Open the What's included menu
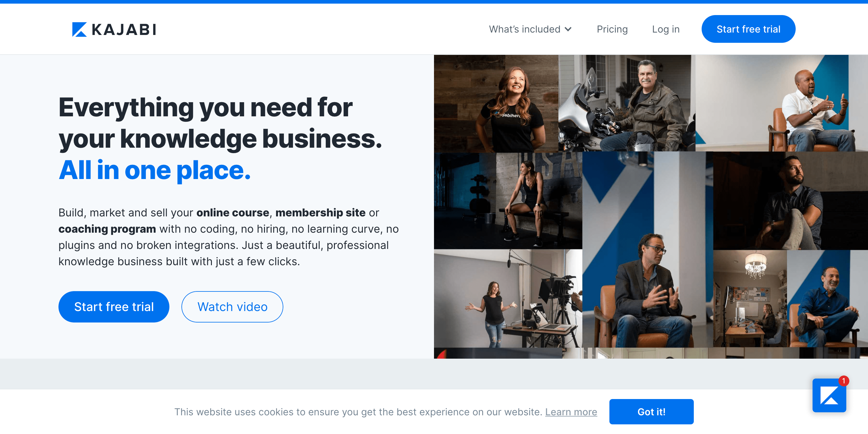The height and width of the screenshot is (434, 868). click(x=530, y=29)
